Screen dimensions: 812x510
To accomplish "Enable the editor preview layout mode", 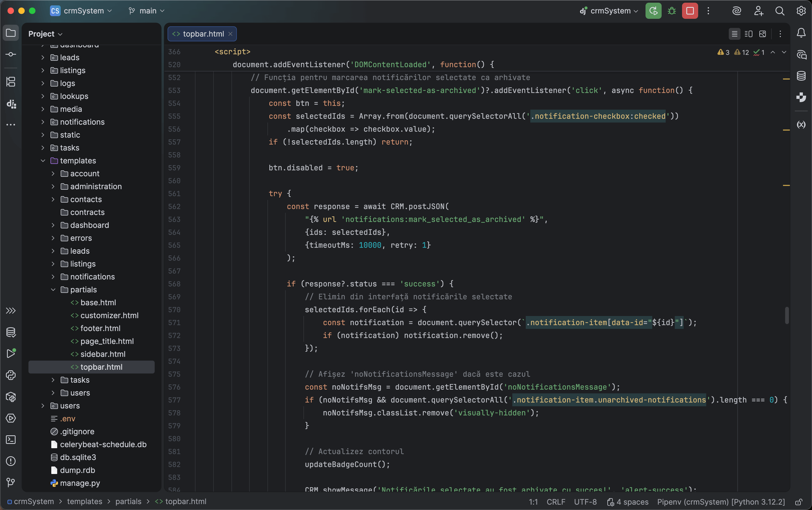I will (x=763, y=33).
